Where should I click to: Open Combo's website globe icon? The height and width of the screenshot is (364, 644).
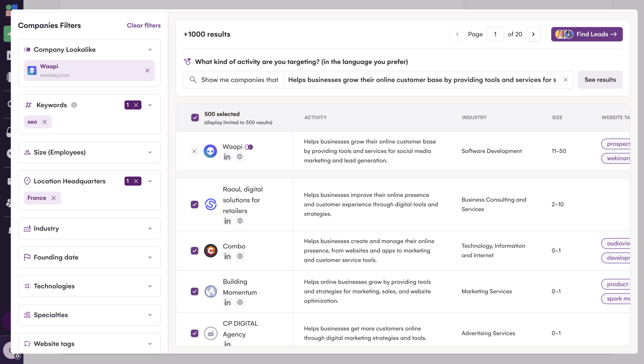click(x=240, y=256)
